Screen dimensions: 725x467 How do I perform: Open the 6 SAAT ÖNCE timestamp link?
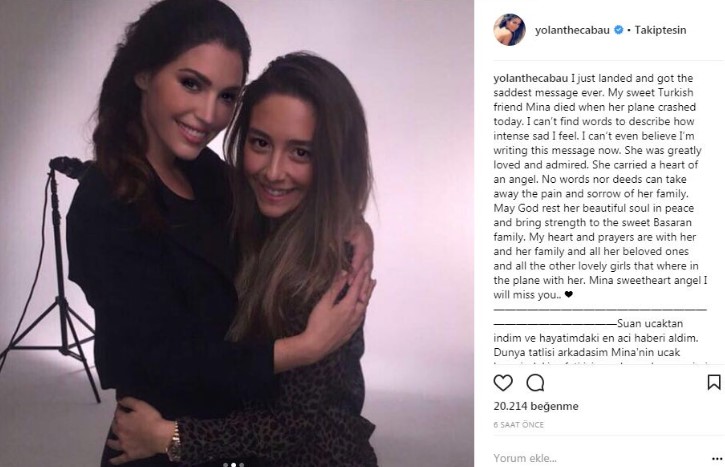pyautogui.click(x=518, y=425)
